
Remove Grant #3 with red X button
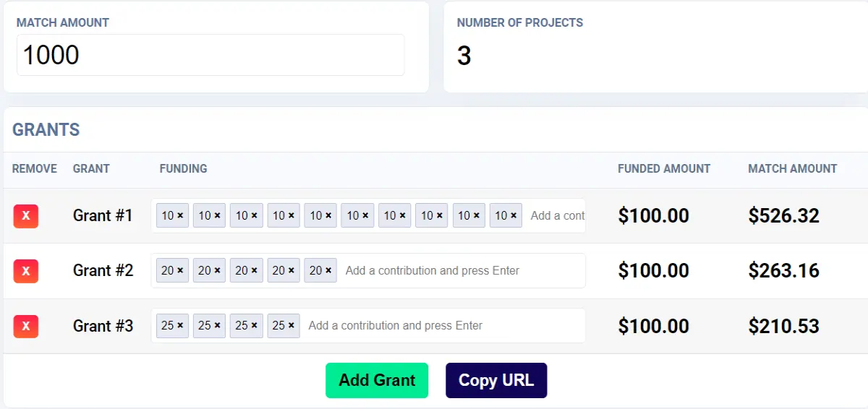pyautogui.click(x=25, y=326)
